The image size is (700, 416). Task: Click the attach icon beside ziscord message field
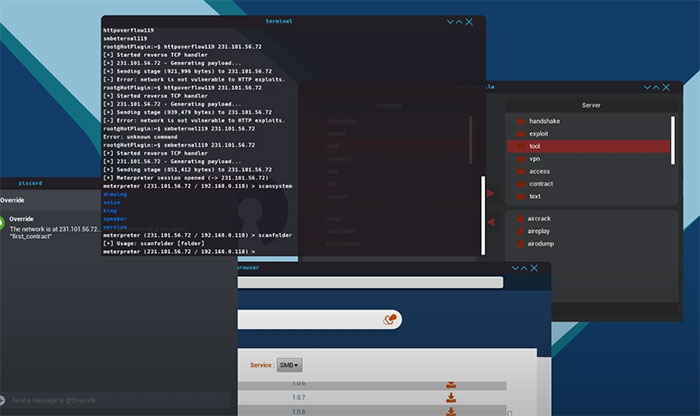pos(2,400)
